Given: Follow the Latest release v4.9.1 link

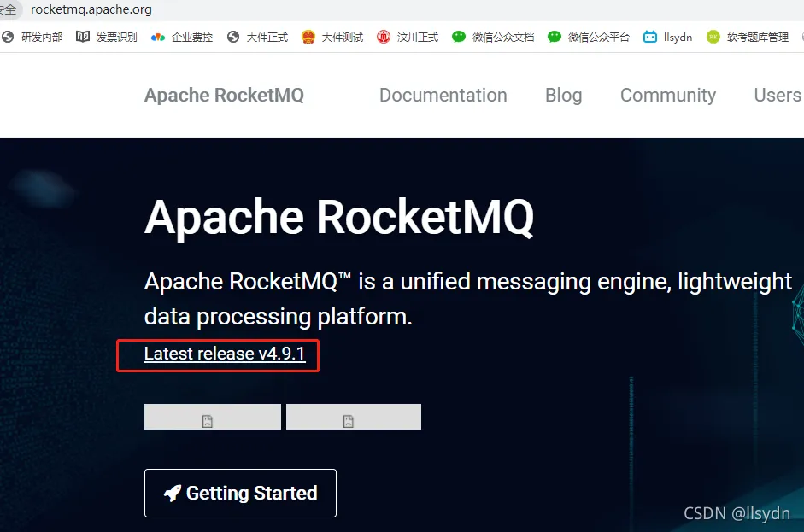Looking at the screenshot, I should 225,354.
